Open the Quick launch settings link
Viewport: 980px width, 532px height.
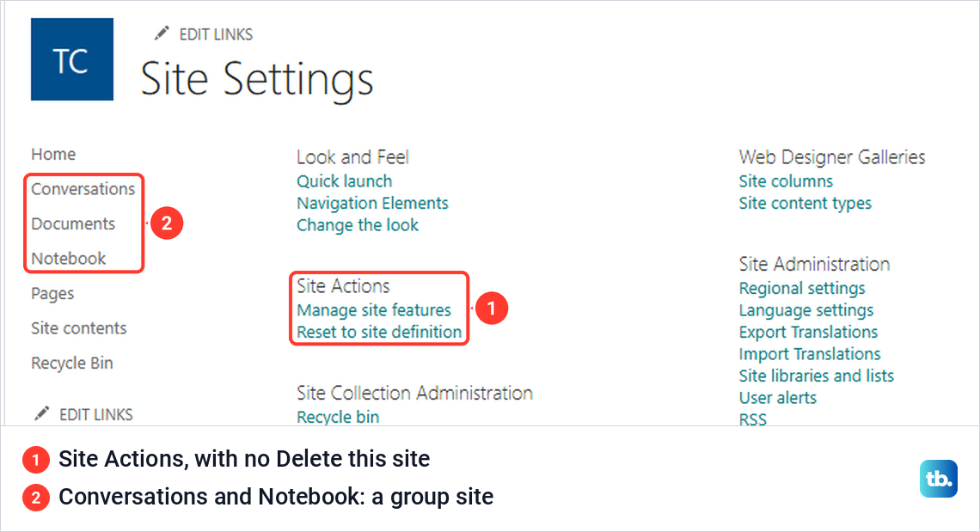tap(345, 181)
